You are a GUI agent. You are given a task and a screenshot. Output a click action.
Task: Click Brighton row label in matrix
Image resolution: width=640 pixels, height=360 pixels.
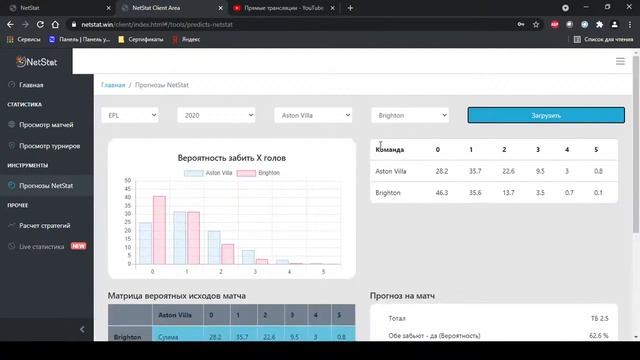[x=127, y=337]
